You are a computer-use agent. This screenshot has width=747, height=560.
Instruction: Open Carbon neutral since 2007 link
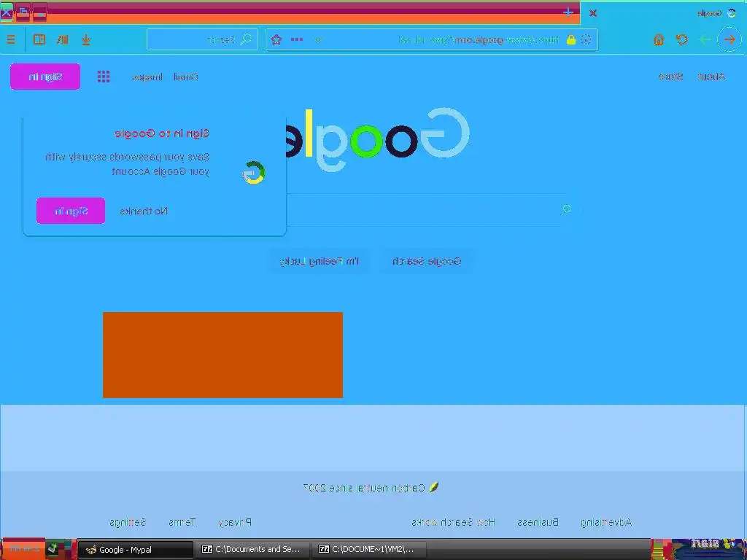click(x=365, y=488)
